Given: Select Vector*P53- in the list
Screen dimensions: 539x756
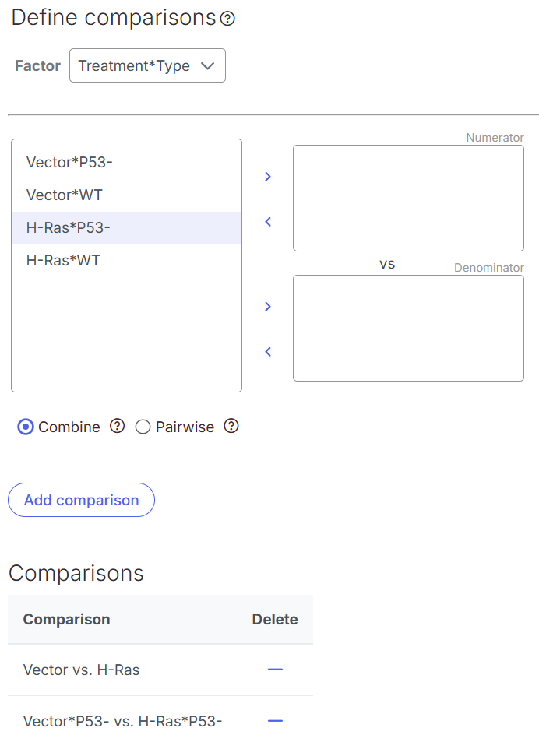Looking at the screenshot, I should pyautogui.click(x=126, y=163).
